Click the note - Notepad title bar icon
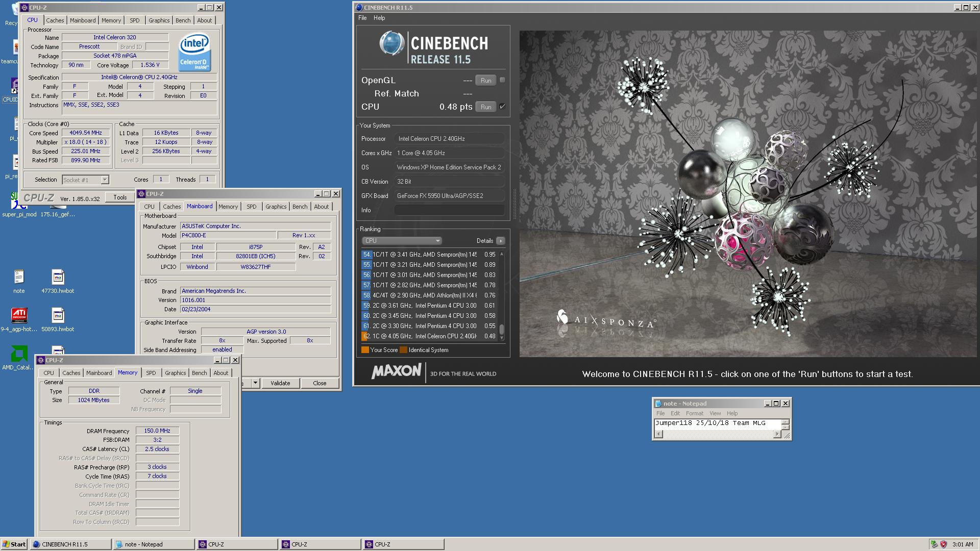The width and height of the screenshot is (980, 551). click(658, 404)
